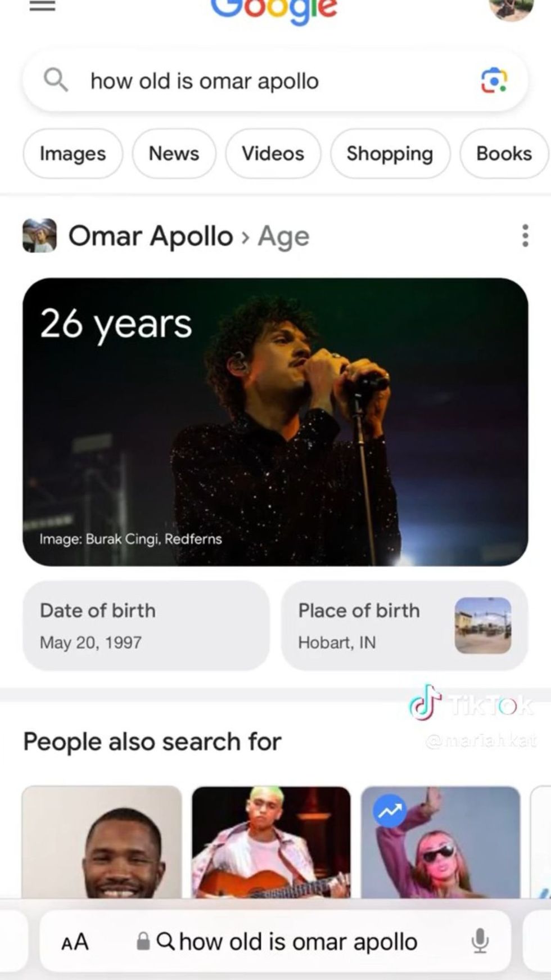
Task: Select the Images filter tab
Action: point(73,154)
